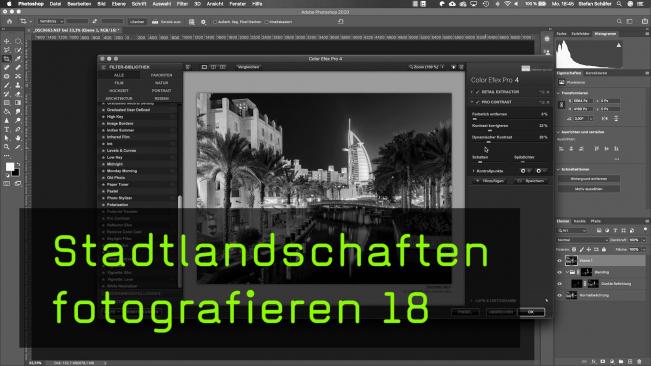Click the Hinzufügen button

tap(491, 181)
